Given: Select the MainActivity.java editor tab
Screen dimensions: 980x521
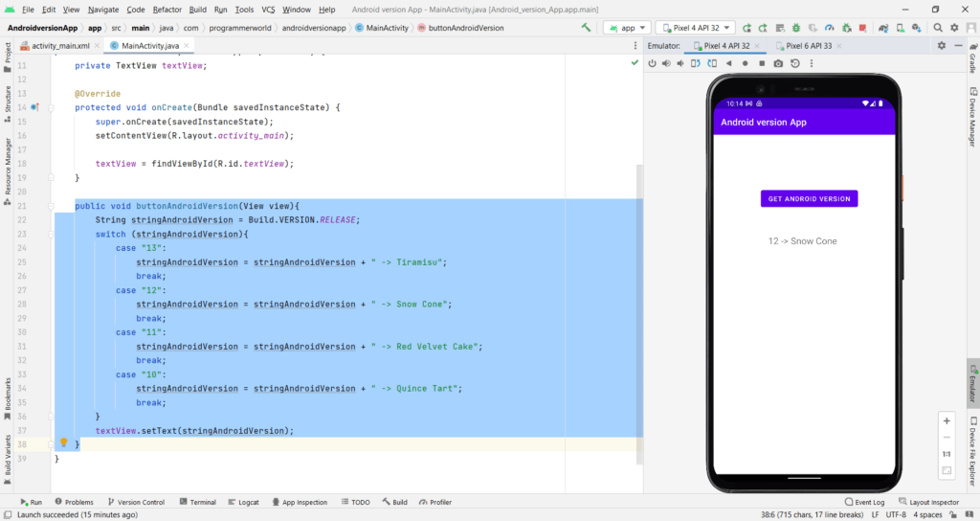Looking at the screenshot, I should 149,46.
